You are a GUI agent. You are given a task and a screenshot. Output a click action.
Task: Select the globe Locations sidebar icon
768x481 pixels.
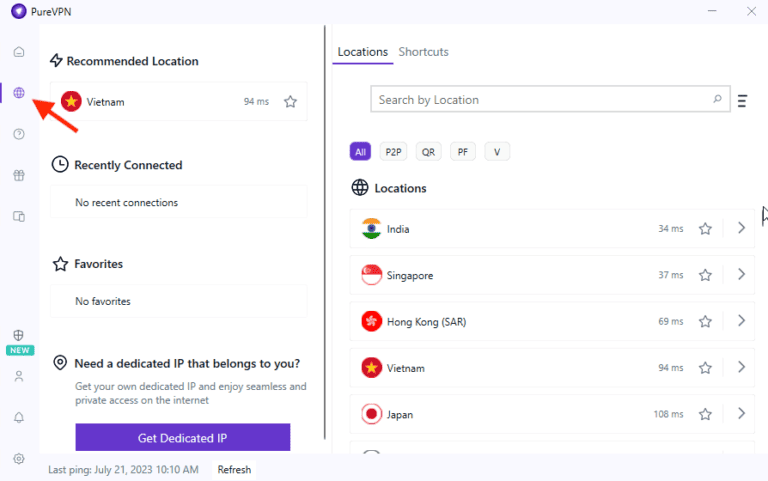pyautogui.click(x=19, y=93)
